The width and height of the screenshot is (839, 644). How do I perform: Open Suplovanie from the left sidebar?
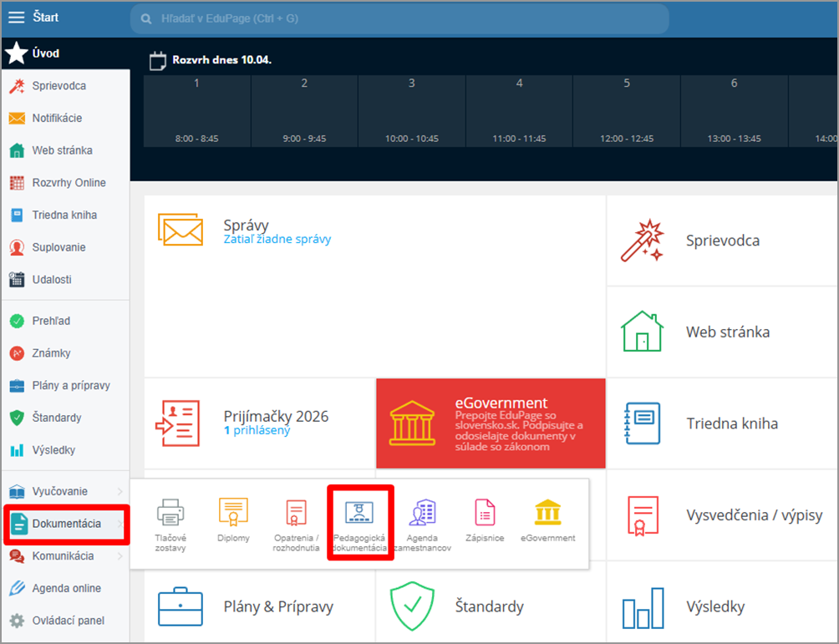click(x=58, y=247)
